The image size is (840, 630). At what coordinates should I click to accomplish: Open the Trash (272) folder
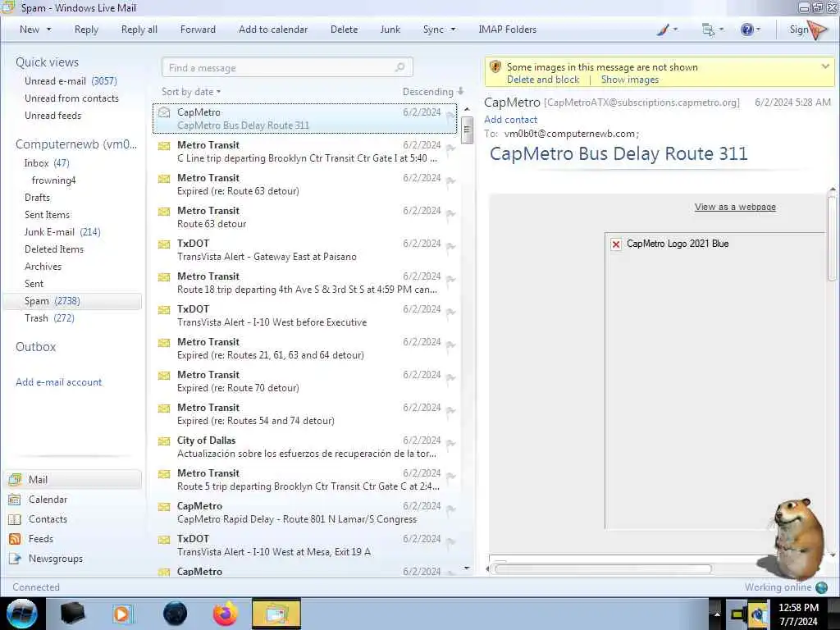point(49,318)
